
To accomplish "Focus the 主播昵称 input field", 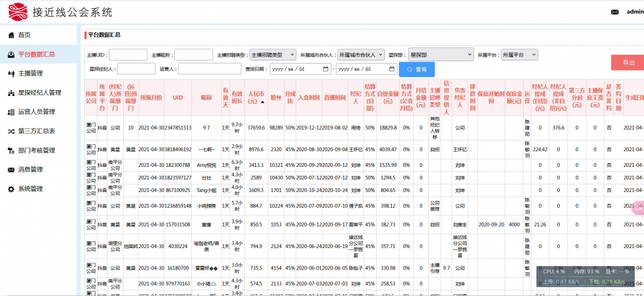I will (194, 55).
